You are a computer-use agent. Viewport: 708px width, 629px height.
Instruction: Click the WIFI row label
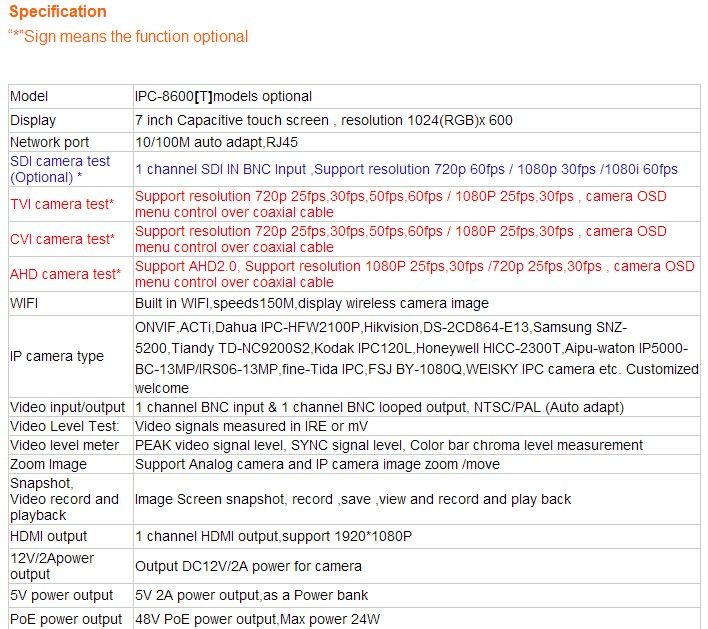(x=25, y=303)
